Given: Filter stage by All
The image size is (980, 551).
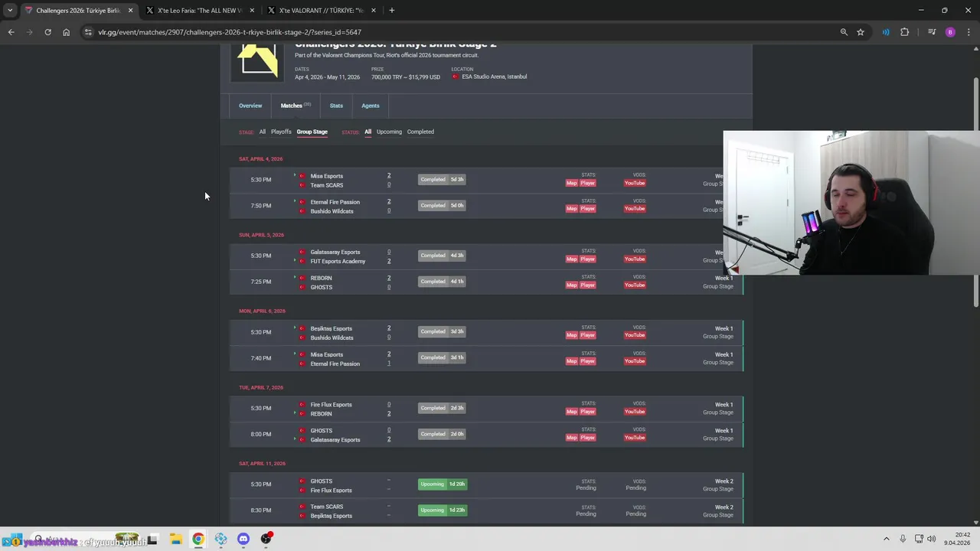Looking at the screenshot, I should [x=262, y=132].
